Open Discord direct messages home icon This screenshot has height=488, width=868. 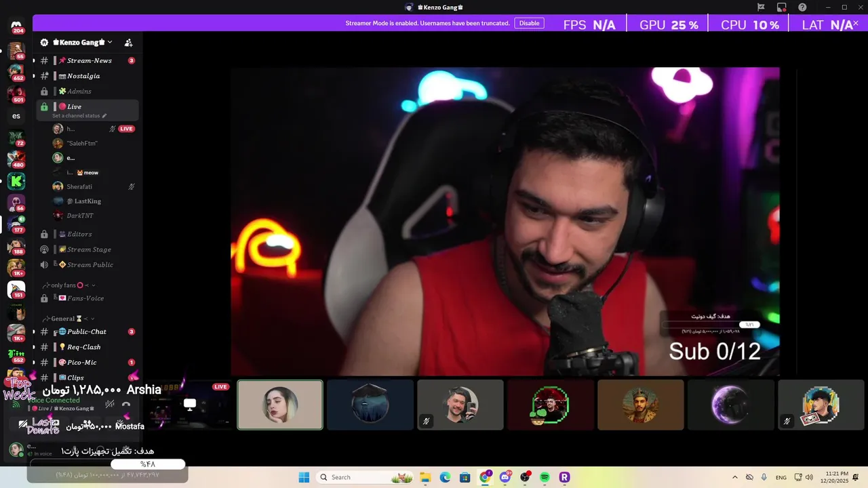16,26
